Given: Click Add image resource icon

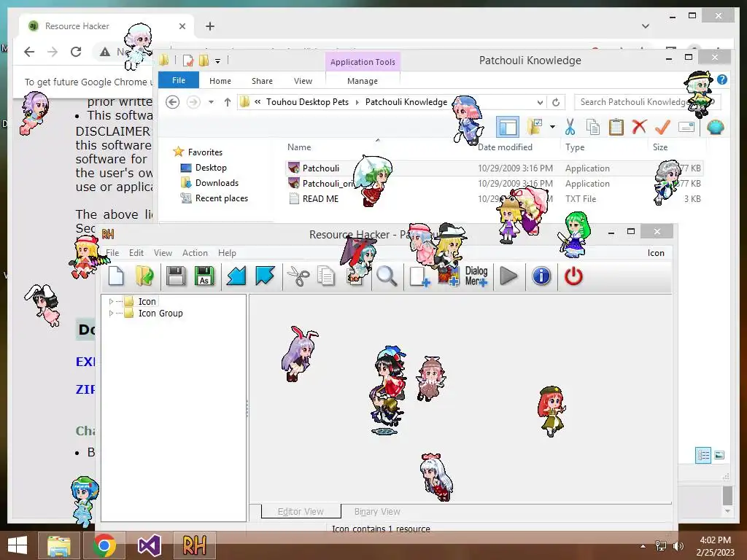Looking at the screenshot, I should tap(449, 277).
